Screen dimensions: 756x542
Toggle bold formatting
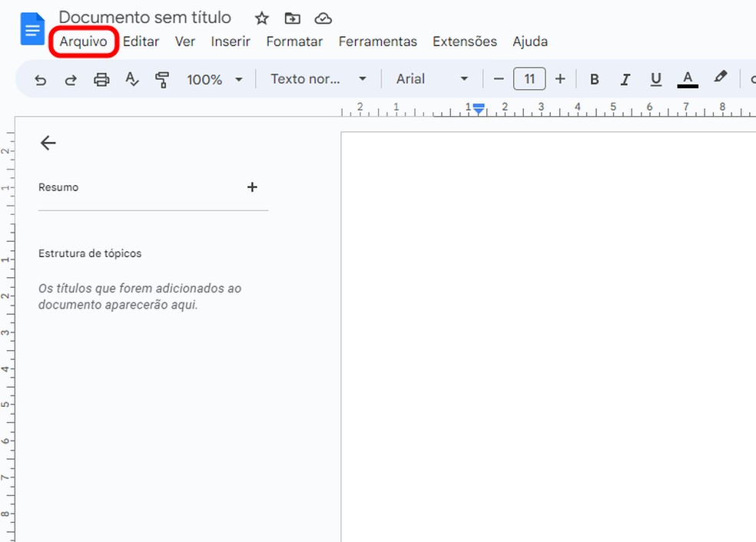(594, 78)
